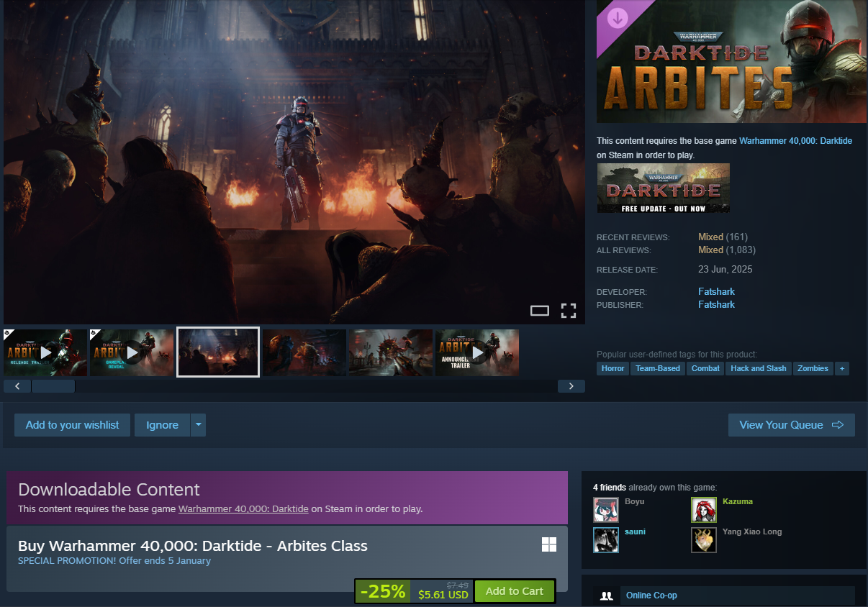
Task: Click the Darktide Free Update banner image
Action: pyautogui.click(x=663, y=188)
